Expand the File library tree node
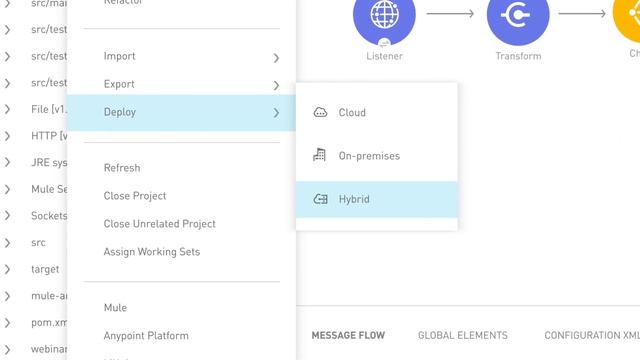Screen dimensions: 640x360 (7, 109)
